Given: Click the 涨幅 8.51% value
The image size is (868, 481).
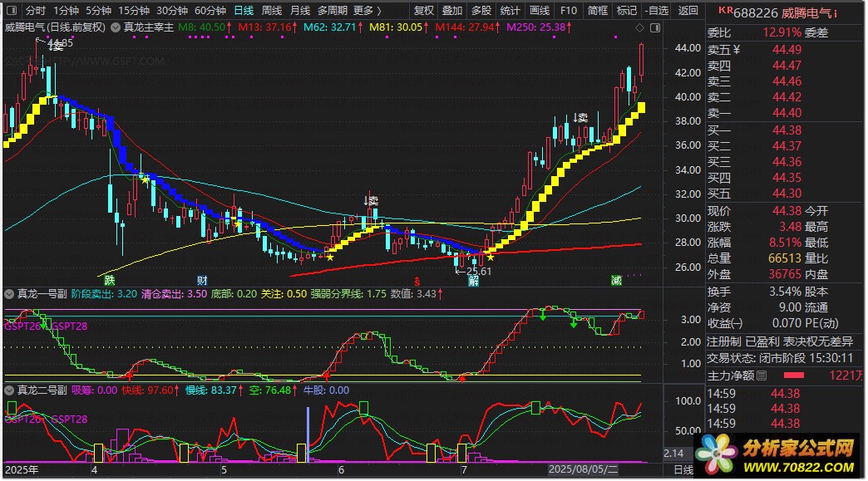Looking at the screenshot, I should (x=785, y=242).
